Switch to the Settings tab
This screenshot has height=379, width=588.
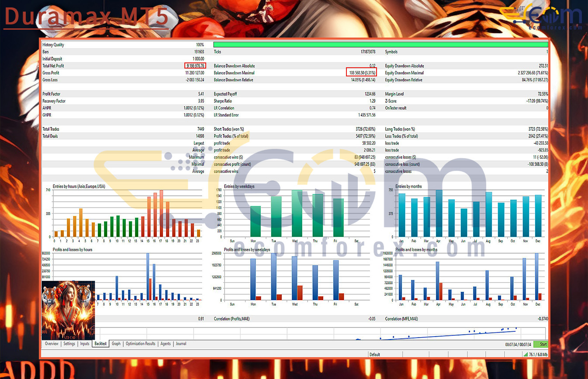coord(69,344)
